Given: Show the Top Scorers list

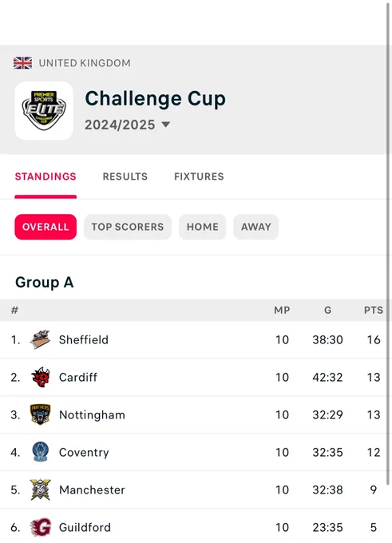Looking at the screenshot, I should (x=128, y=227).
